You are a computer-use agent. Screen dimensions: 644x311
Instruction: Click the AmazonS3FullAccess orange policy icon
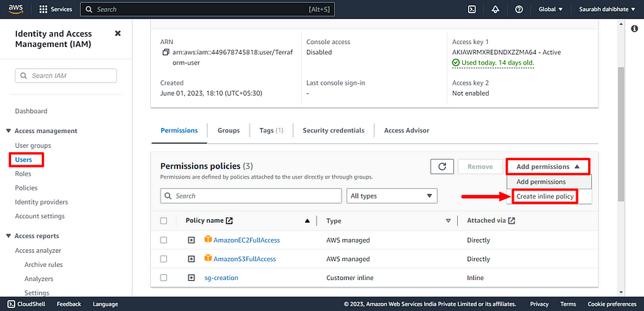208,258
